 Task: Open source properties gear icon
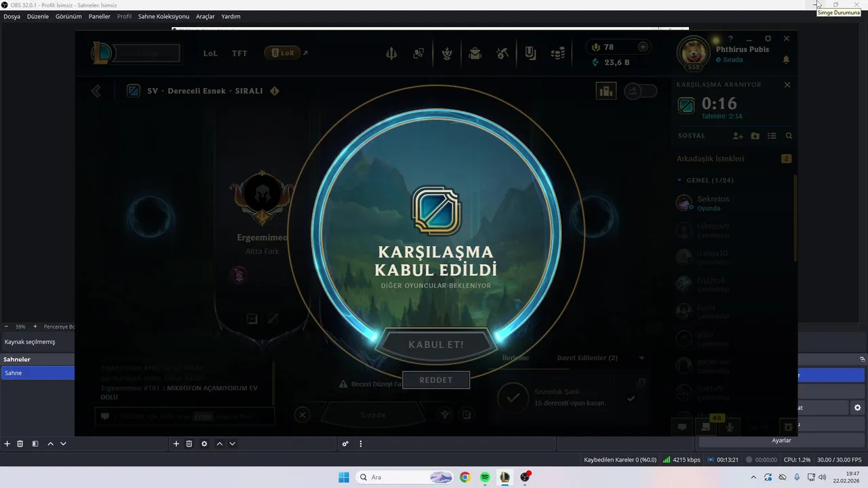click(204, 444)
